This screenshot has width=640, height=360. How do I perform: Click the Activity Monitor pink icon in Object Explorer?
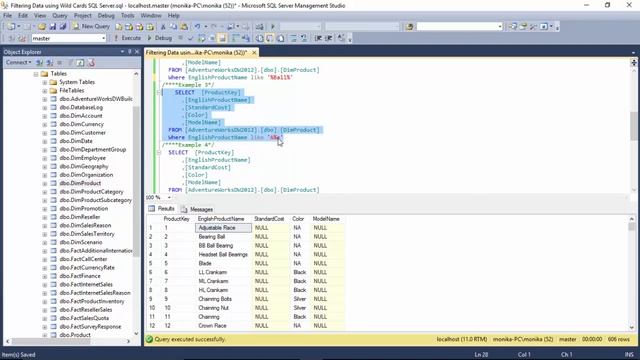click(x=91, y=62)
